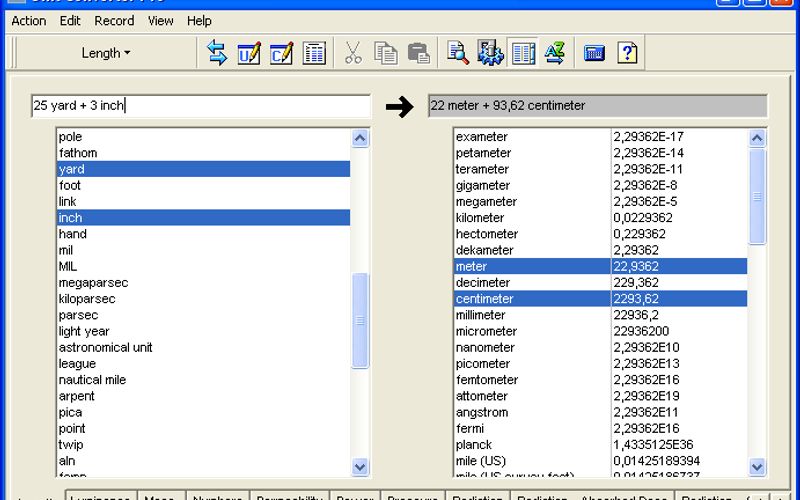
Task: Expand the Length category dropdown
Action: click(105, 54)
